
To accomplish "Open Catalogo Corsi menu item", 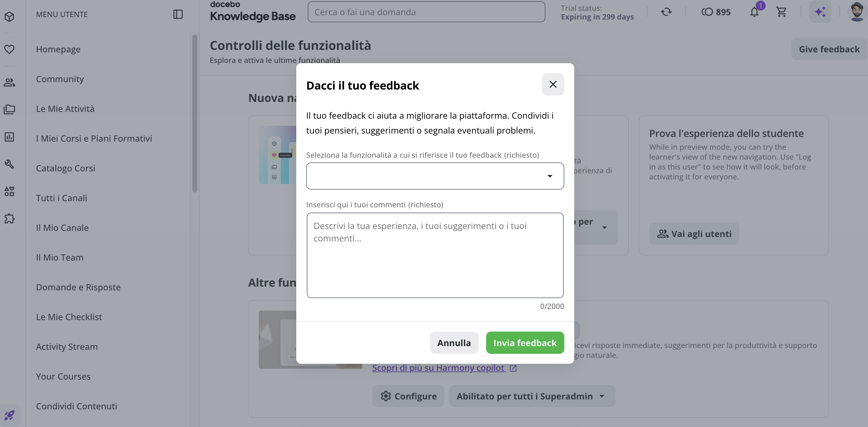I will tap(65, 168).
